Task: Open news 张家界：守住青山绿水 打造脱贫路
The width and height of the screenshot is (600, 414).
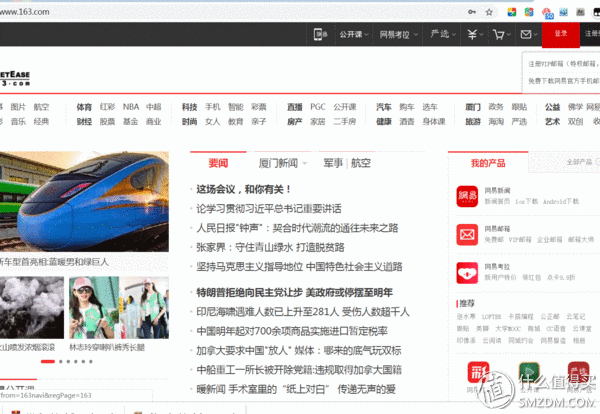Action: point(271,248)
